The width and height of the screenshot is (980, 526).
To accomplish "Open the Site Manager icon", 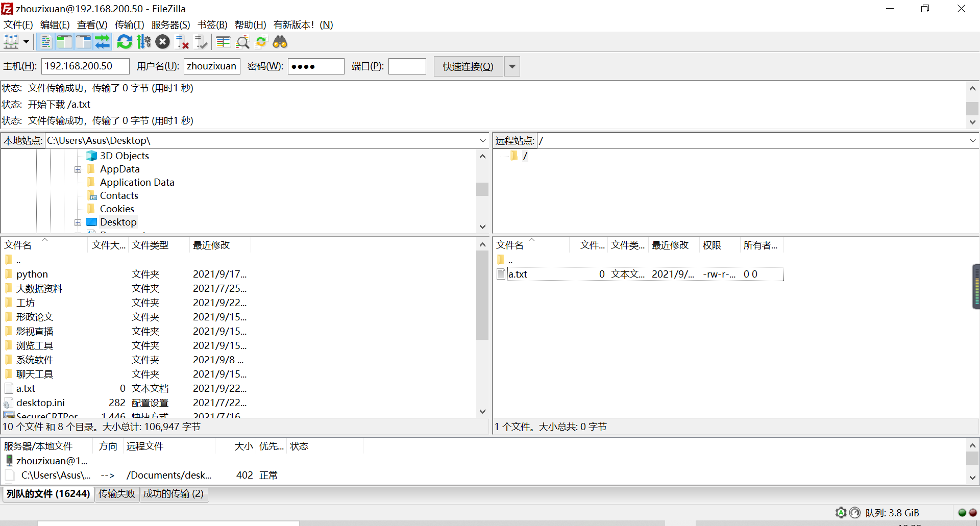I will coord(11,42).
